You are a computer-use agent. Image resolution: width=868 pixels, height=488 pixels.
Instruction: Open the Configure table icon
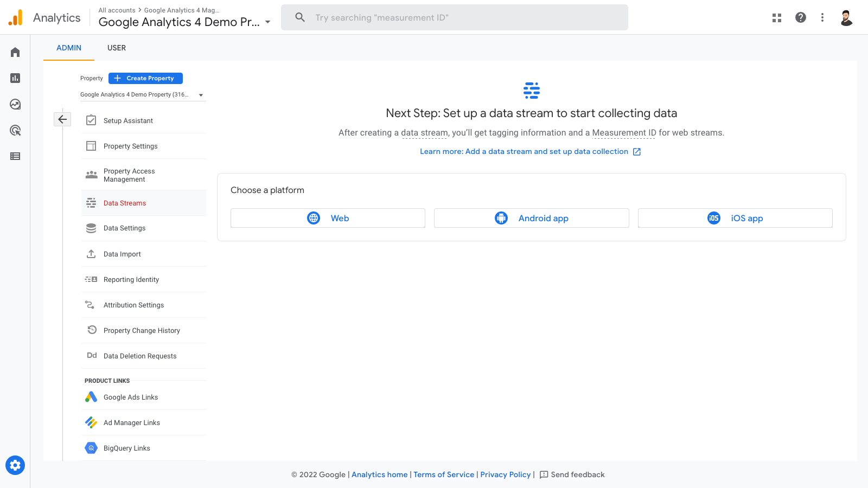(15, 156)
